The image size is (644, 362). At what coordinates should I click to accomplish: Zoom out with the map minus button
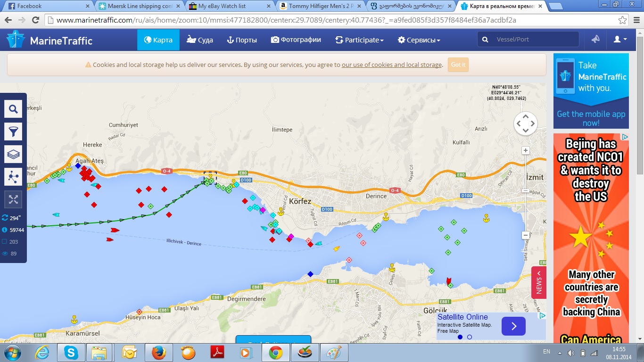click(x=526, y=235)
